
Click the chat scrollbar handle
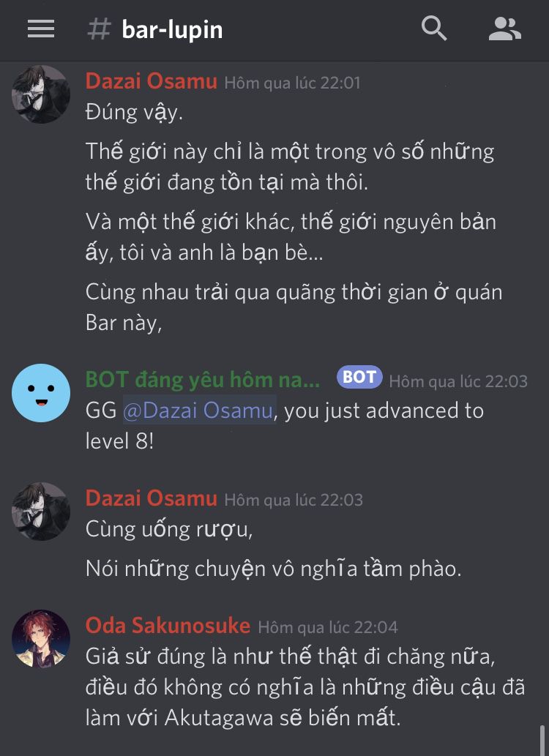point(542,740)
